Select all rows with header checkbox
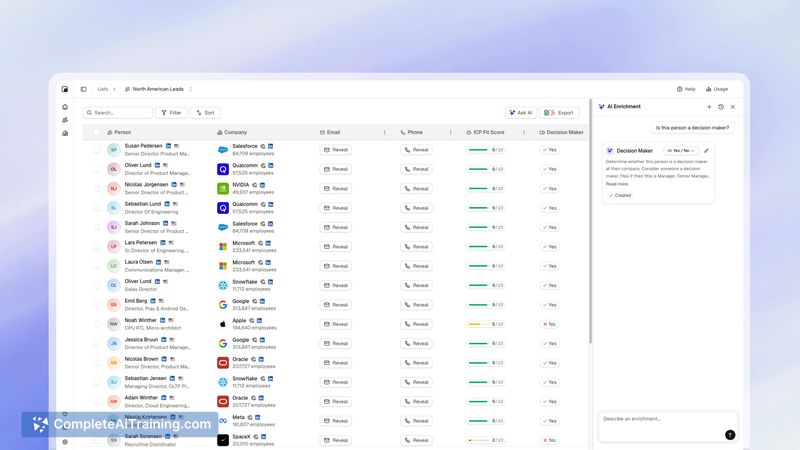The image size is (800, 450). 96,132
